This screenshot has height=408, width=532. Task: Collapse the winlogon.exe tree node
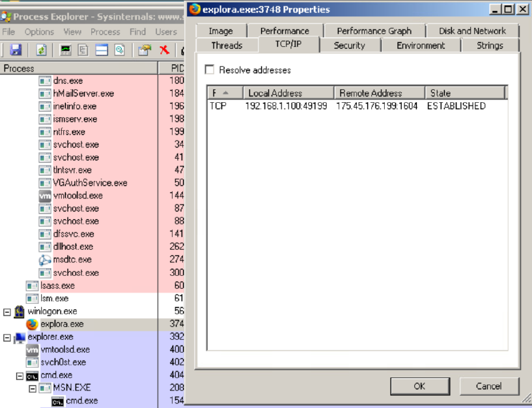(x=7, y=312)
